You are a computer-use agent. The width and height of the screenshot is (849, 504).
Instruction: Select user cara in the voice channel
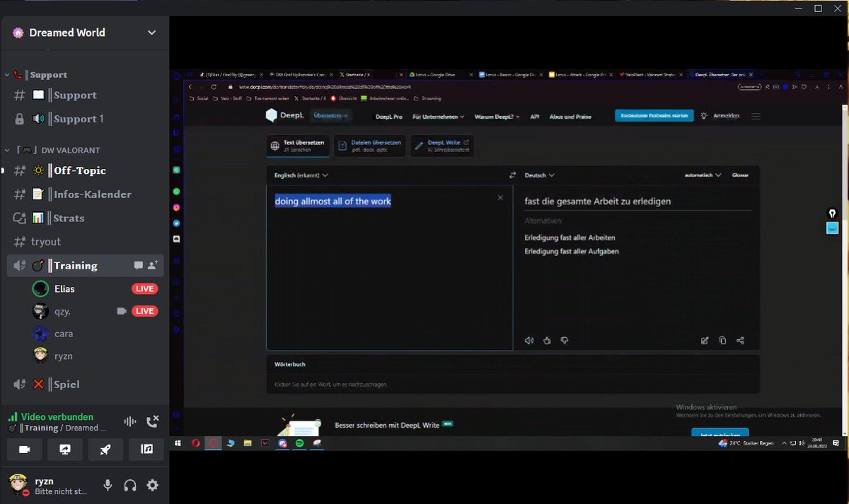(64, 334)
